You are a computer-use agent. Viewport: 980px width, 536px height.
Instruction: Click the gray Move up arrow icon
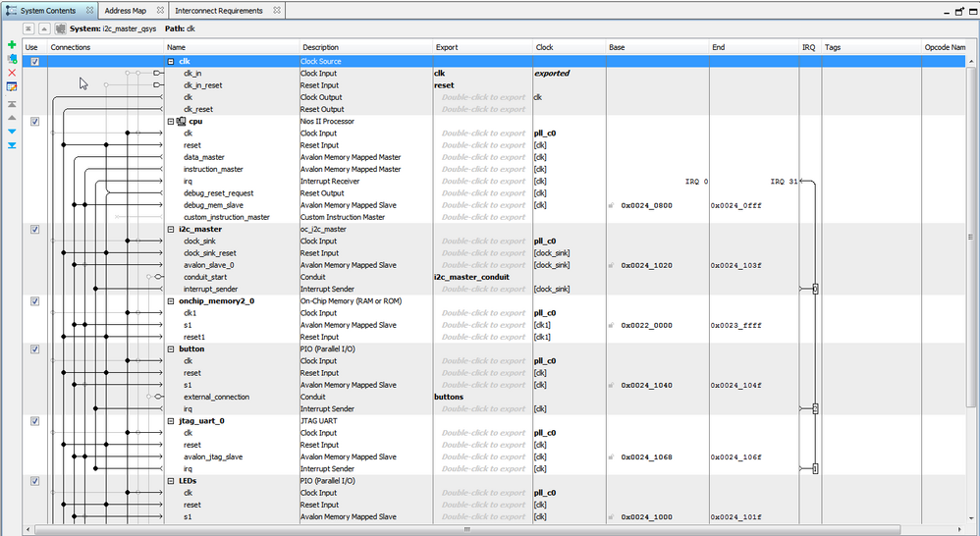[x=11, y=118]
